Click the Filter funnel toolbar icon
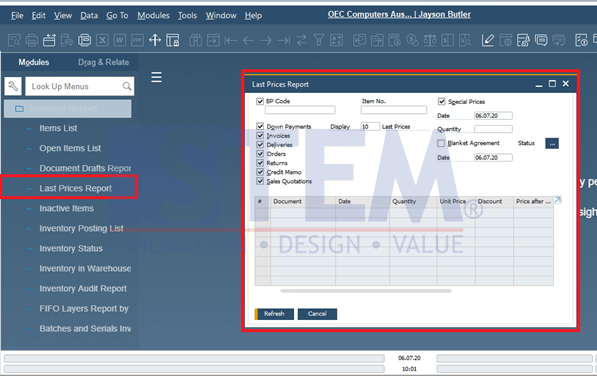The image size is (597, 376). 319,40
